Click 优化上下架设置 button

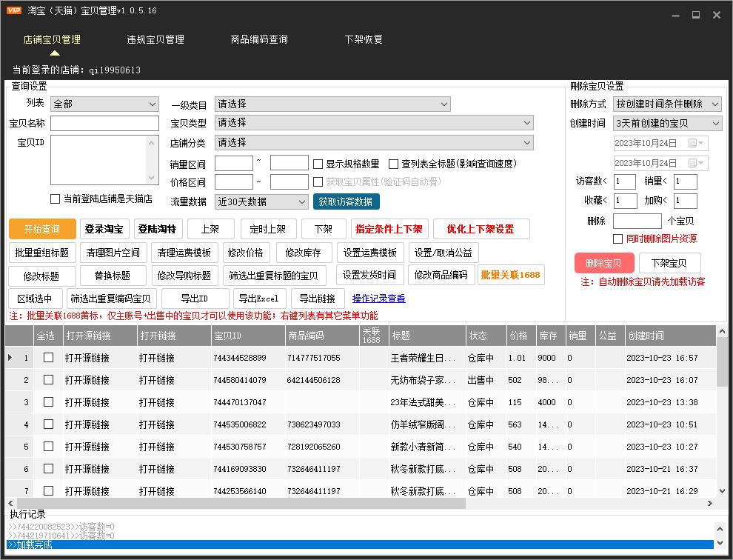click(x=481, y=229)
